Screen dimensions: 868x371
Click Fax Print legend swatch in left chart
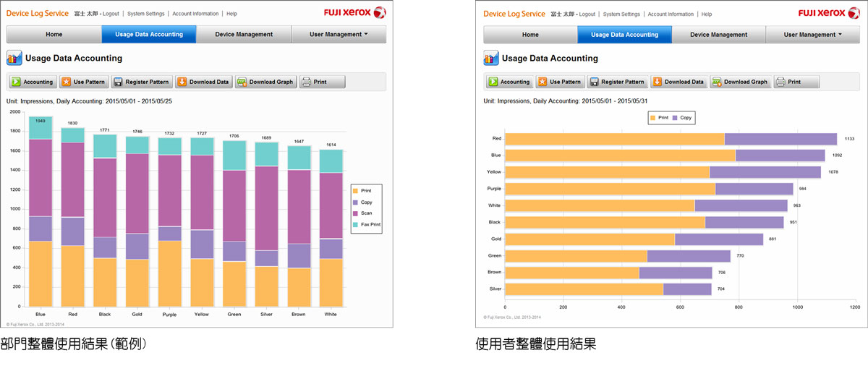click(355, 225)
